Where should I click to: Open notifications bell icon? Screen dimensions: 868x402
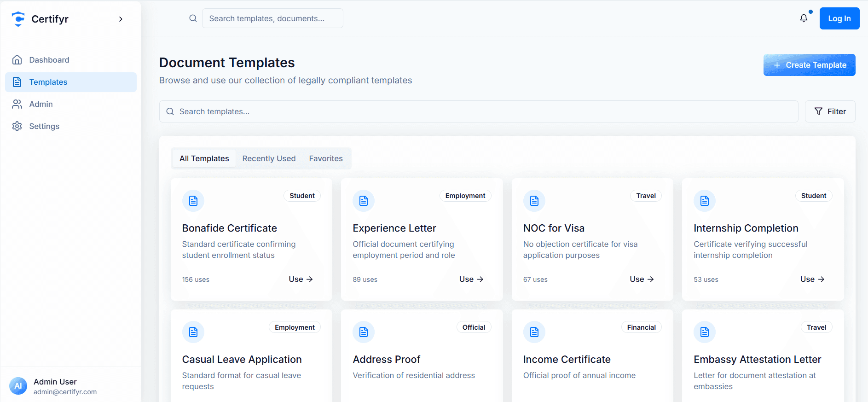coord(804,18)
